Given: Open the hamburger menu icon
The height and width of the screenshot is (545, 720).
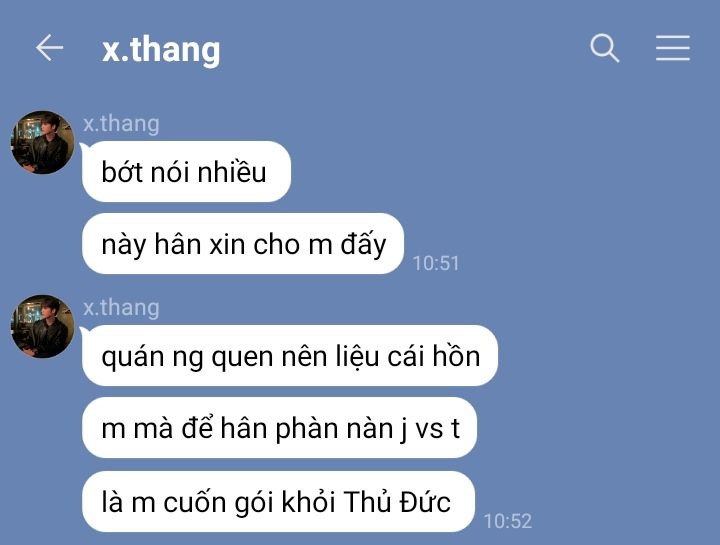Looking at the screenshot, I should [x=672, y=48].
